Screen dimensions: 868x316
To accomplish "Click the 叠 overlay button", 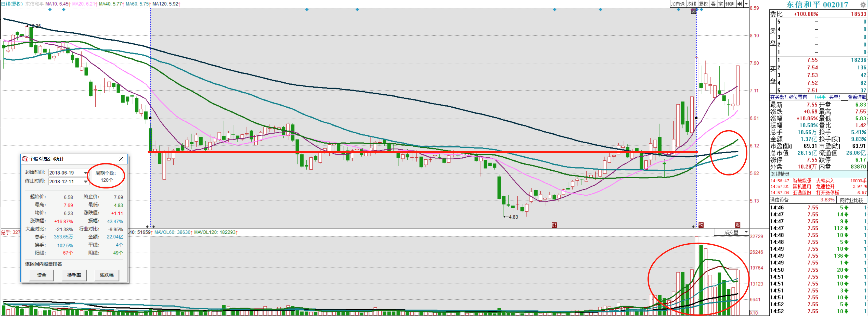I will pyautogui.click(x=713, y=4).
